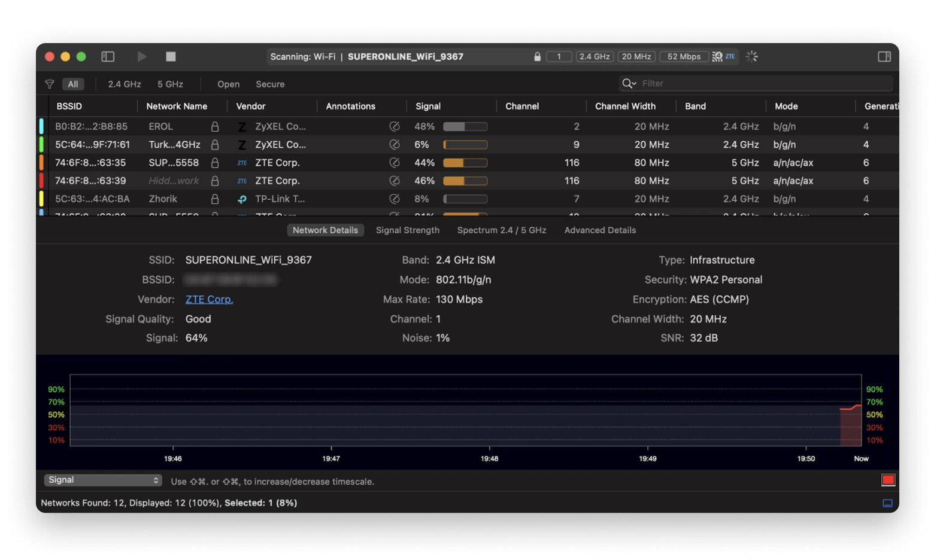The image size is (934, 560).
Task: Sort by Network Name column header
Action: (177, 106)
